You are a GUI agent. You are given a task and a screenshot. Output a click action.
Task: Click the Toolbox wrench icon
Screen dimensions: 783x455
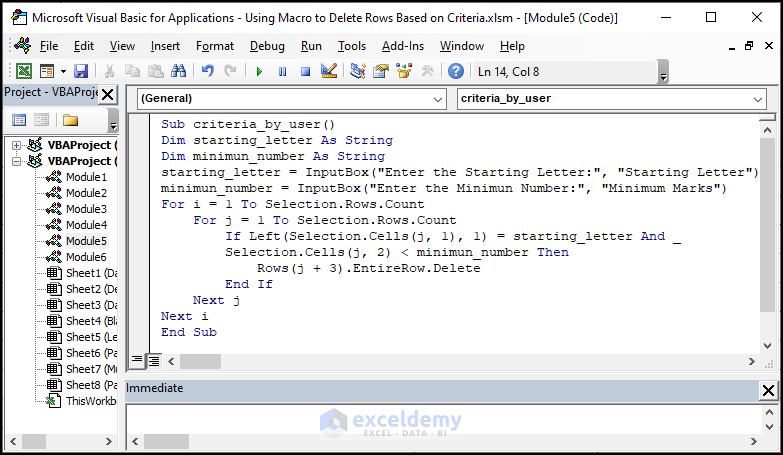click(427, 71)
